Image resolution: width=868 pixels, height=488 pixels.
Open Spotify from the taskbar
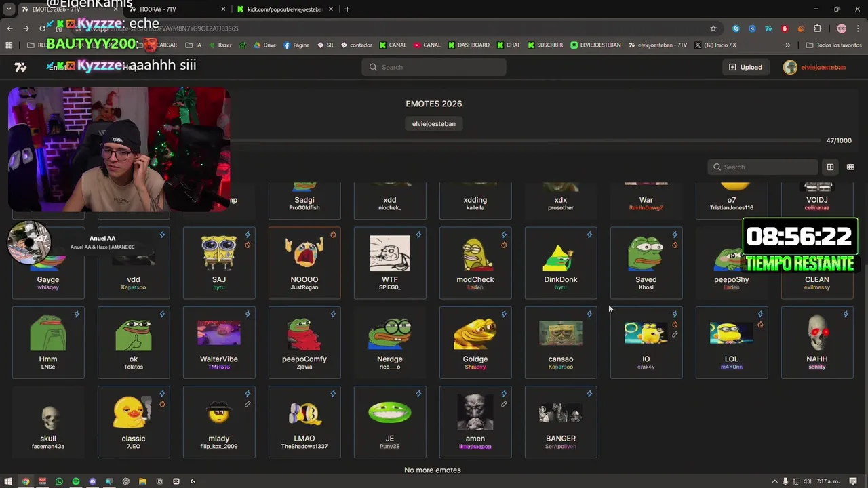[x=76, y=481]
